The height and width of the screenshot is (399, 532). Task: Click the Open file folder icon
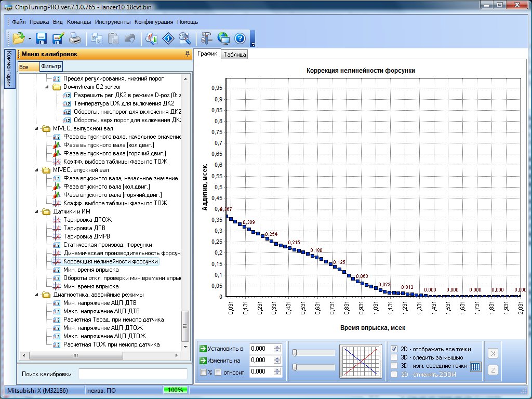pos(19,38)
